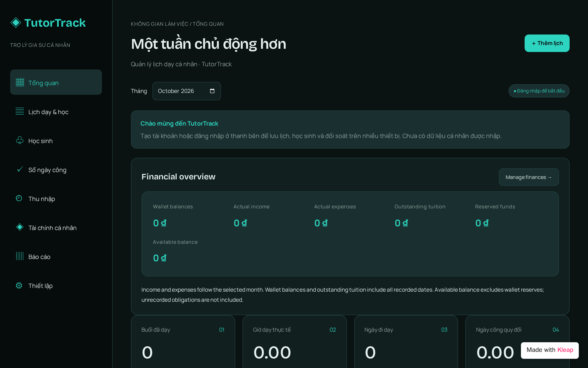Click the Sổ ngày công checkmark icon
588x368 pixels.
coord(20,169)
